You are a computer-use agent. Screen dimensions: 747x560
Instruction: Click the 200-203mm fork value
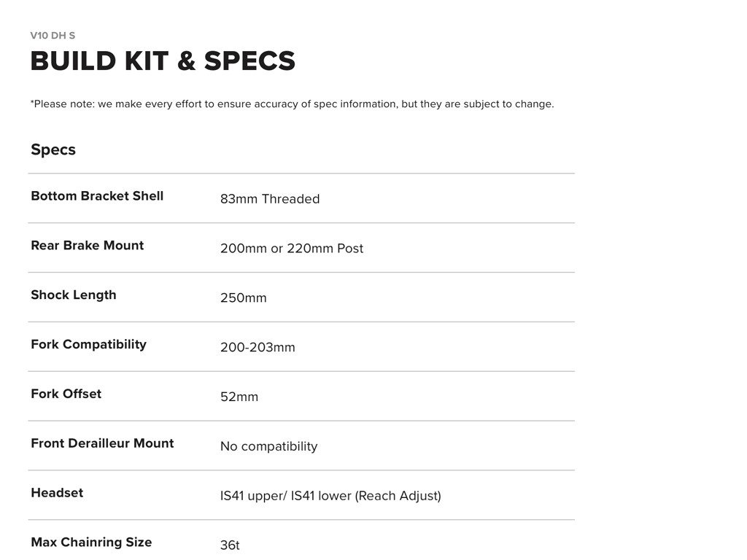(x=258, y=348)
